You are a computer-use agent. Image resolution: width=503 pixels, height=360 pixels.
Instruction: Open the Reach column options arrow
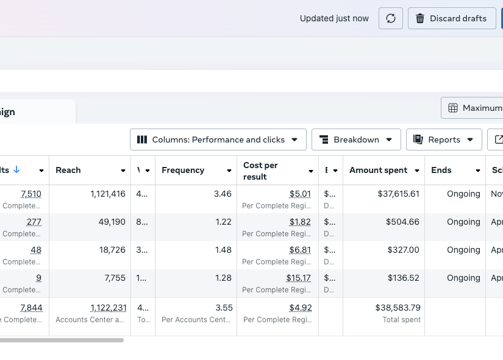(123, 171)
